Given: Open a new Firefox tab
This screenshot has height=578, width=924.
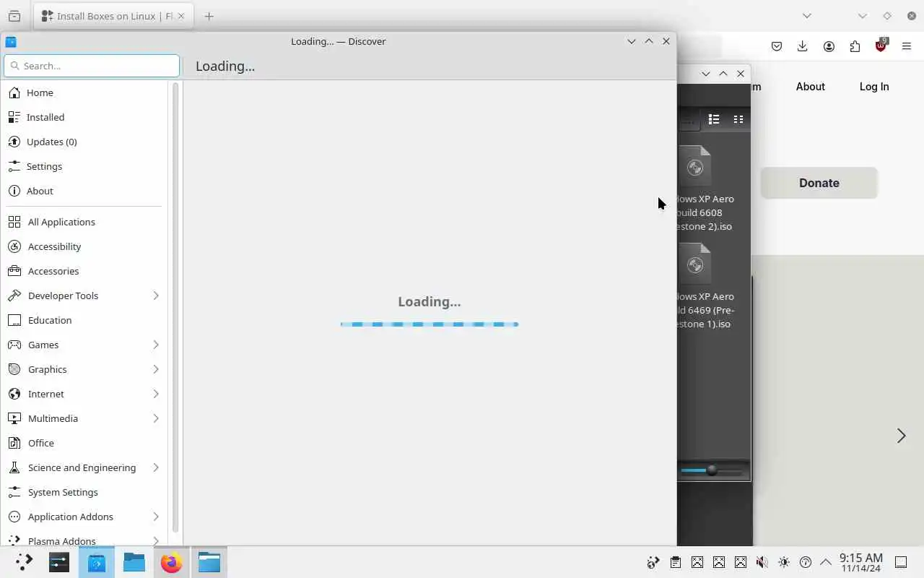Looking at the screenshot, I should pos(209,16).
